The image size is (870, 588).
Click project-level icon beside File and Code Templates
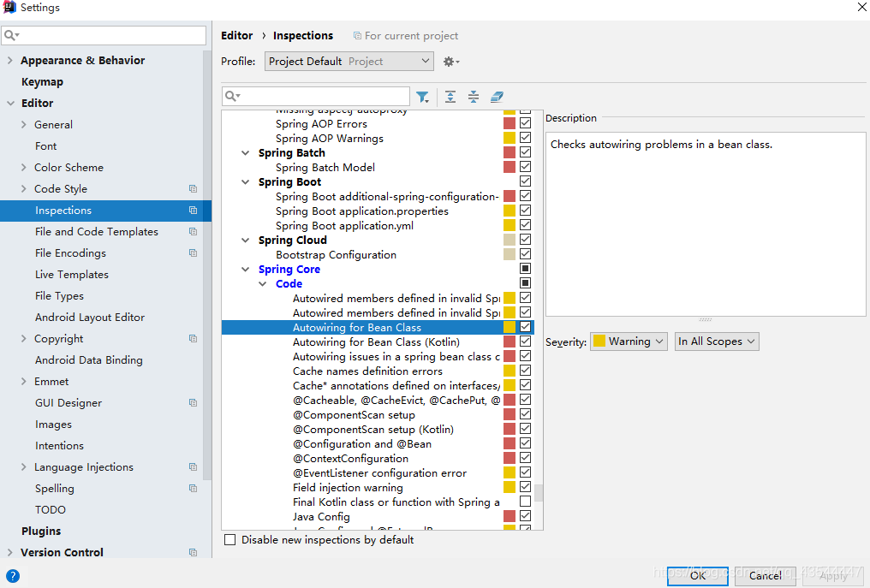tap(193, 231)
